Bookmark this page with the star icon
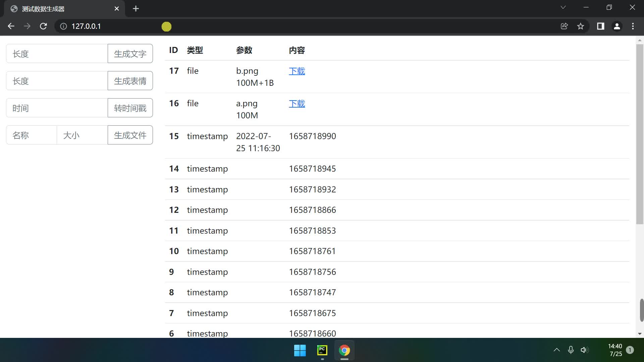Viewport: 644px width, 362px height. click(581, 26)
